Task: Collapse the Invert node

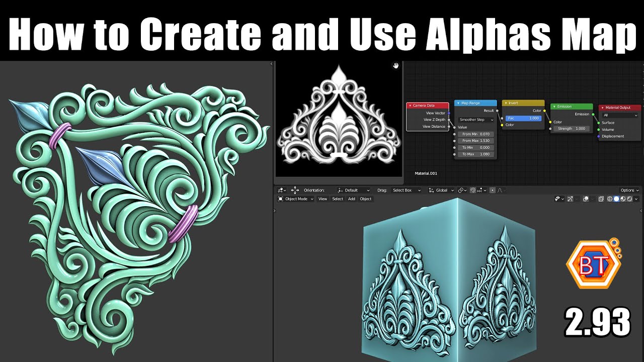Action: [x=506, y=103]
